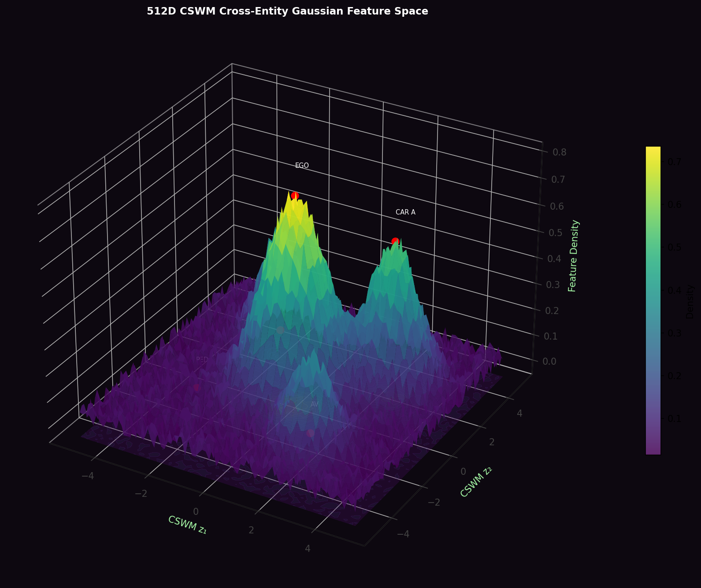
Task: Click the Density colorbar gradient
Action: click(x=653, y=300)
